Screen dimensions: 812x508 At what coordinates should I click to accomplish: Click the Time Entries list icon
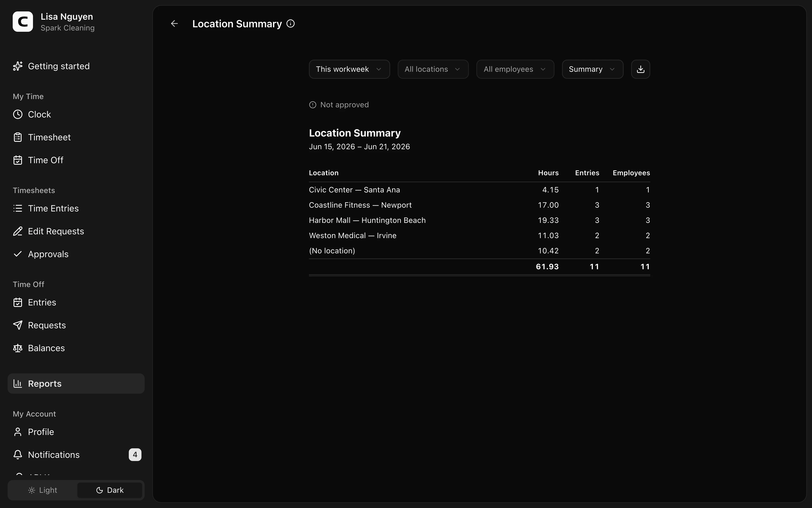click(18, 208)
